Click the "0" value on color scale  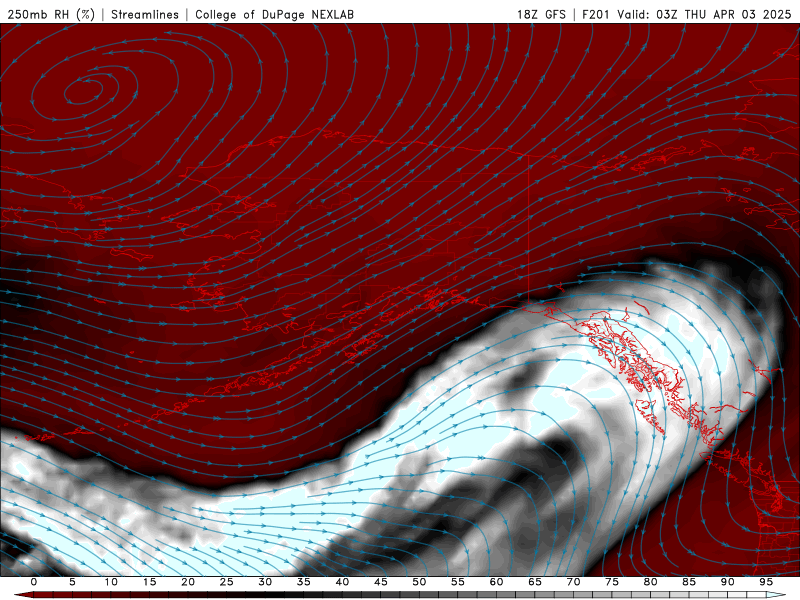(x=34, y=582)
